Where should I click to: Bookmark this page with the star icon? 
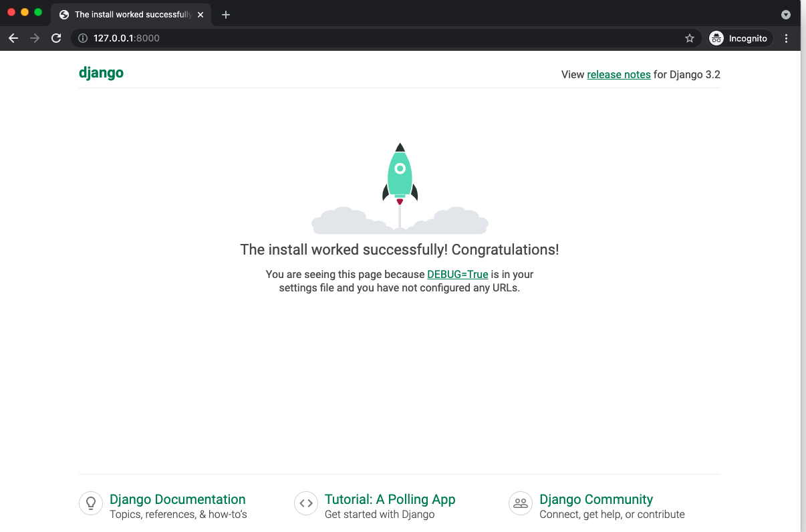(689, 38)
